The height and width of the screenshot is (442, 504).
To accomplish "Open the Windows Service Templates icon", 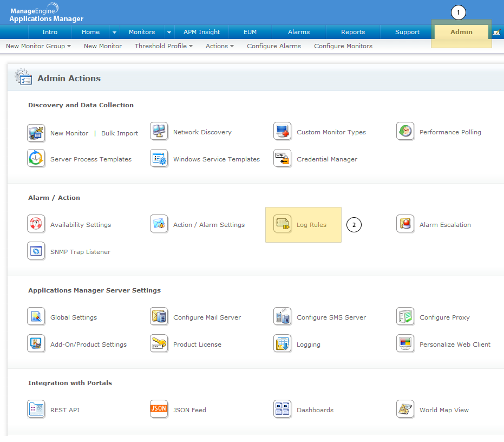I will pos(159,159).
